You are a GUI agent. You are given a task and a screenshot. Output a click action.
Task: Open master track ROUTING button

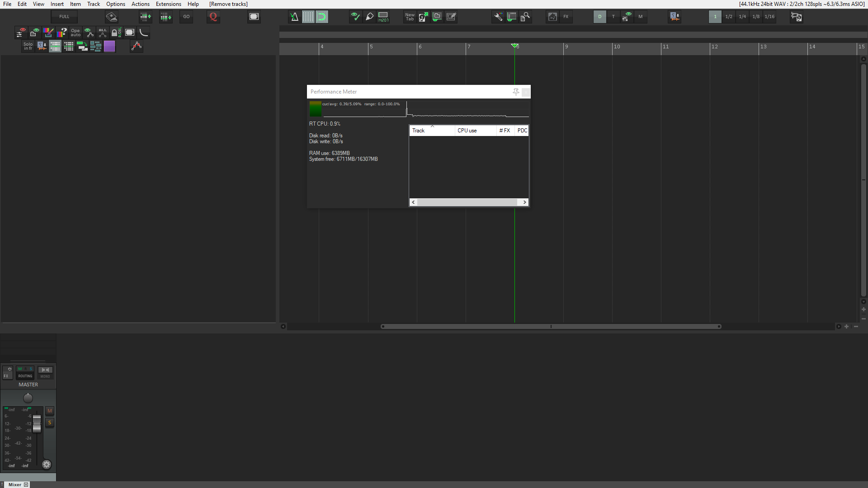pyautogui.click(x=25, y=376)
